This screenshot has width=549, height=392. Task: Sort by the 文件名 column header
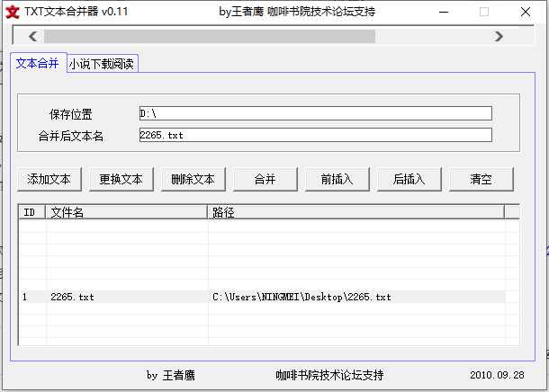[x=126, y=212]
